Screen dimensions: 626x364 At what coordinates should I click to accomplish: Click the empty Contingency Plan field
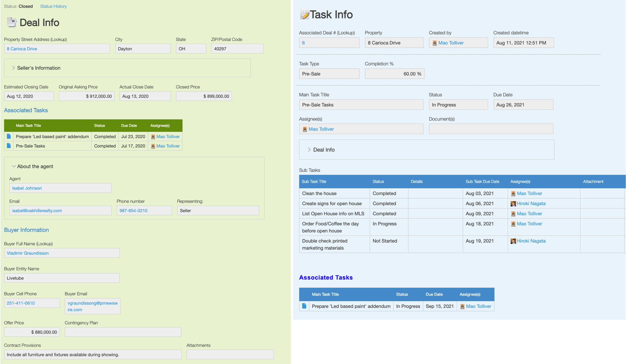tap(123, 332)
